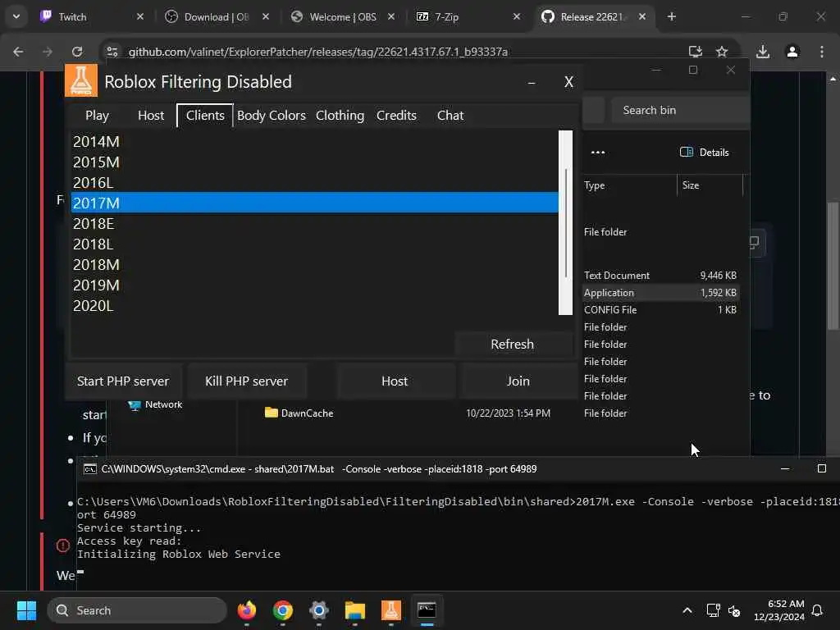Open the notification bell in tray
This screenshot has width=840, height=630.
[x=817, y=610]
